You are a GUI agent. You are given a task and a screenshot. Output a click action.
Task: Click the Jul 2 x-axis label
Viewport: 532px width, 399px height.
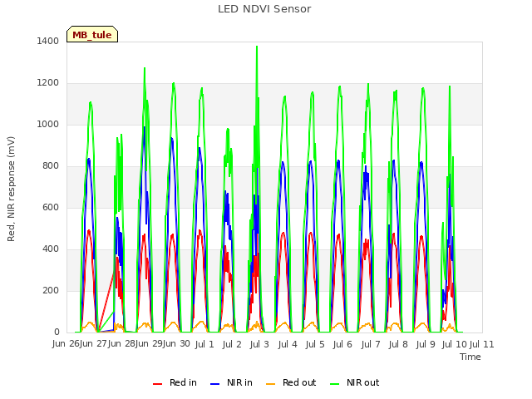click(x=232, y=344)
